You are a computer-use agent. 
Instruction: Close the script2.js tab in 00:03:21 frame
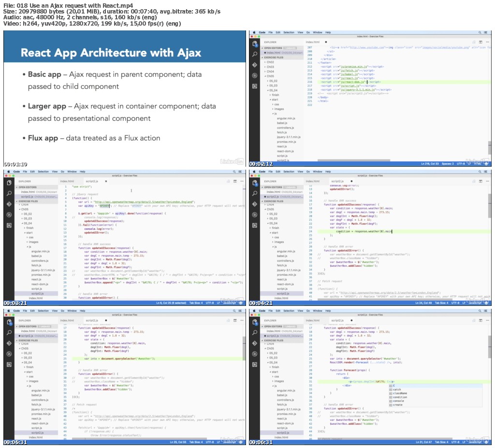(106, 181)
